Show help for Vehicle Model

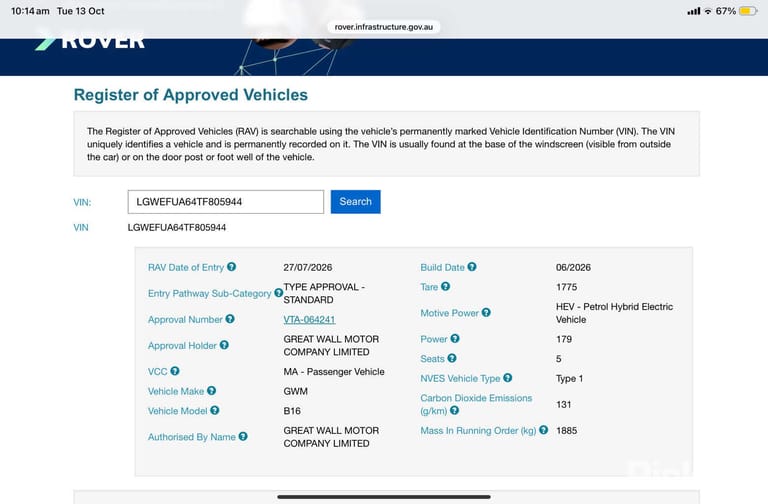215,410
